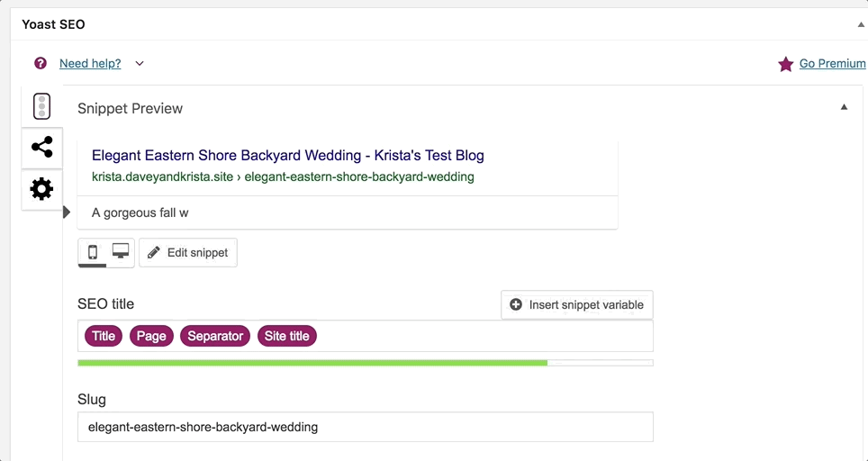Screen dimensions: 868x461
Task: Click the Edit snippet button
Action: [188, 253]
